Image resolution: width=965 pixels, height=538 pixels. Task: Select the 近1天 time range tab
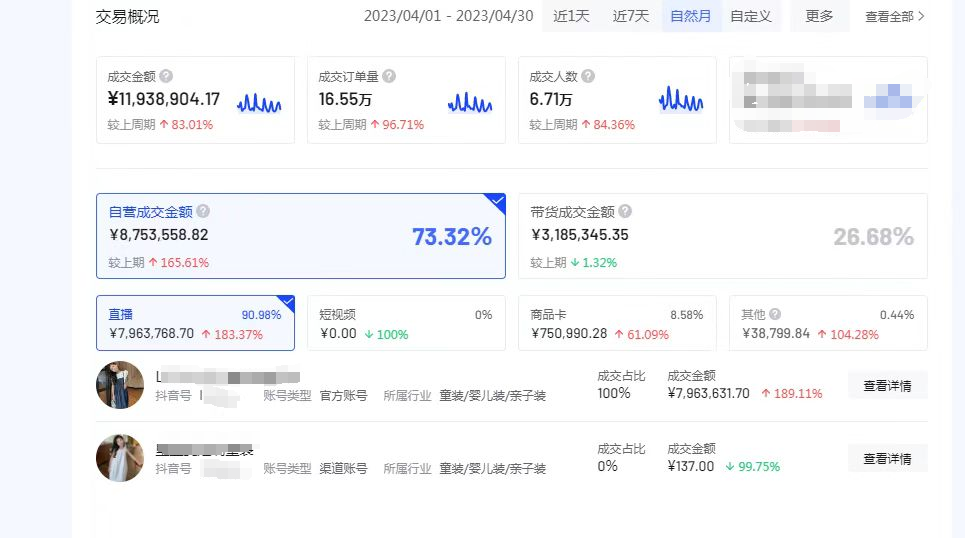coord(571,16)
